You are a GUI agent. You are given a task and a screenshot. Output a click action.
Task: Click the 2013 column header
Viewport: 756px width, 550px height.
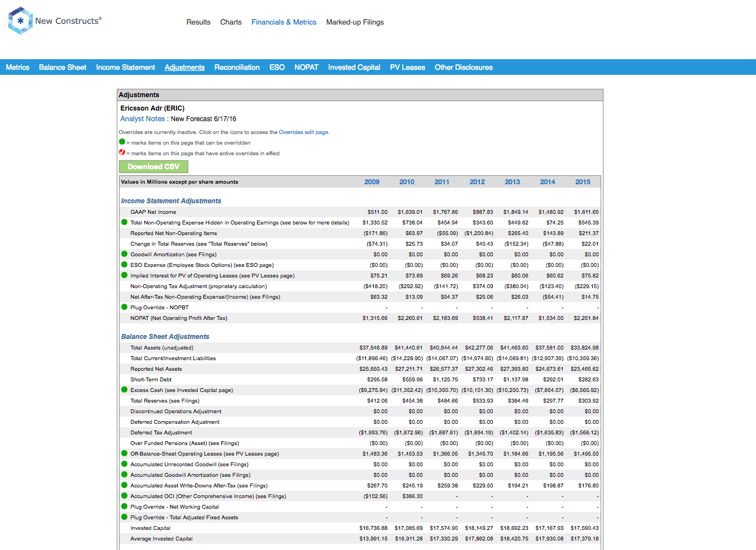click(x=512, y=182)
